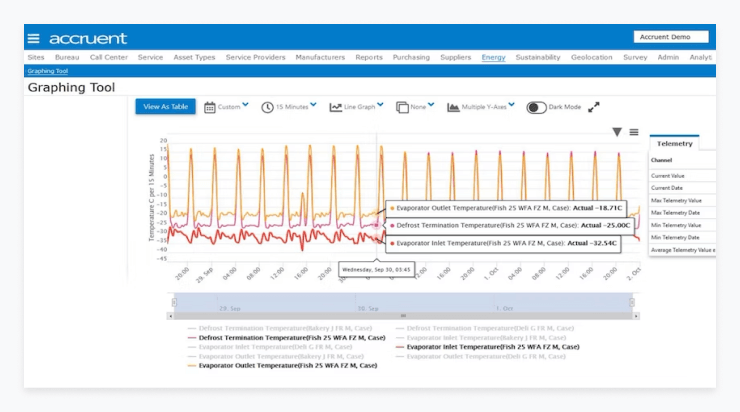Select the Telemetry tab
Screen dimensions: 740x412
click(x=674, y=143)
